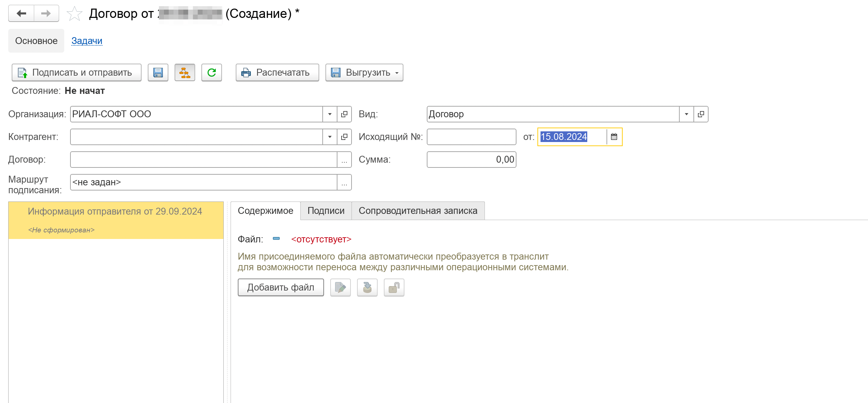868x403 pixels.
Task: Expand the Вид dropdown list
Action: pyautogui.click(x=686, y=114)
